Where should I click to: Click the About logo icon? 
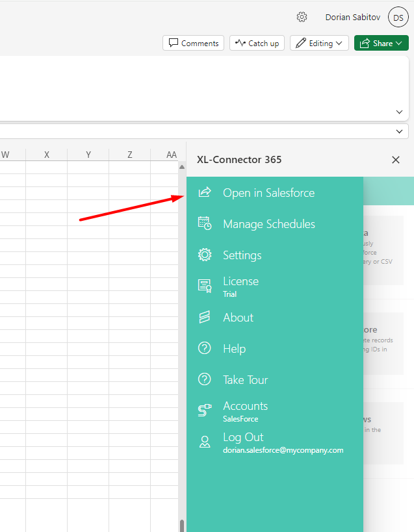(x=204, y=317)
